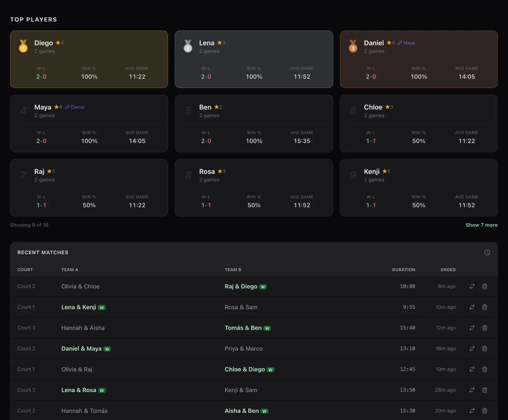Swap winner icon on Lena & Kenji row

(x=472, y=307)
